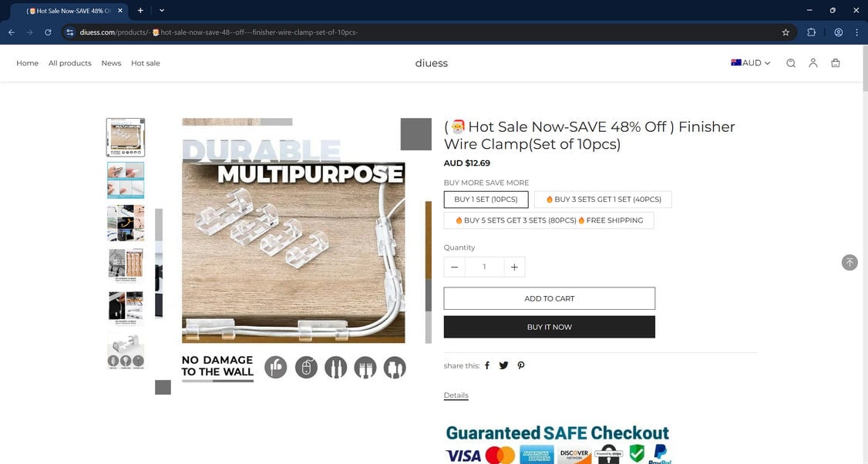Screen dimensions: 868x464
Task: Select Buy 3 Sets Get 1 Set option
Action: point(603,200)
